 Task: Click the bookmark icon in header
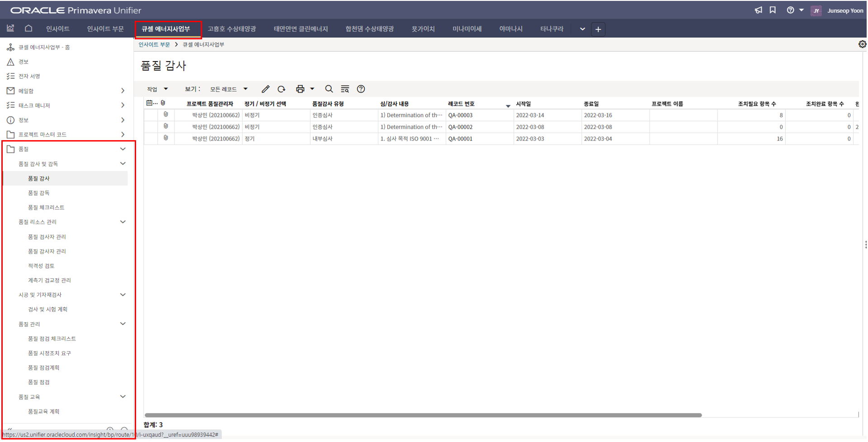[x=773, y=10]
